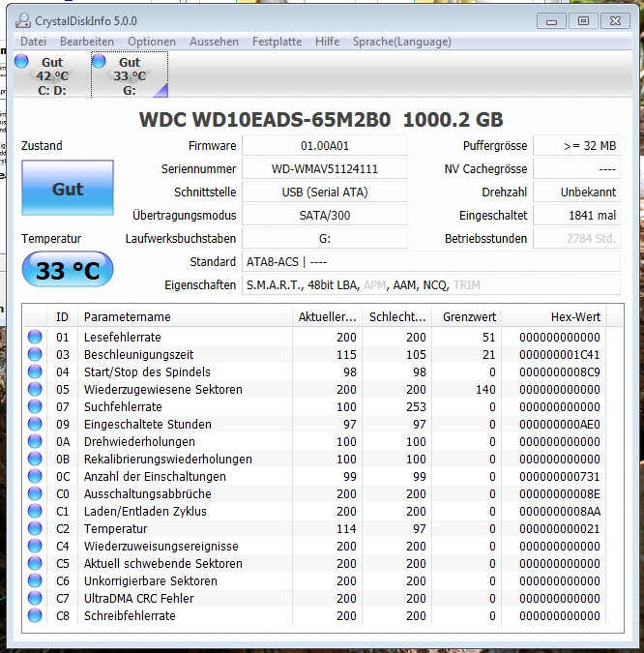Click status orb of Laden/Entladen Zyklus row
This screenshot has width=644, height=653.
pos(35,511)
